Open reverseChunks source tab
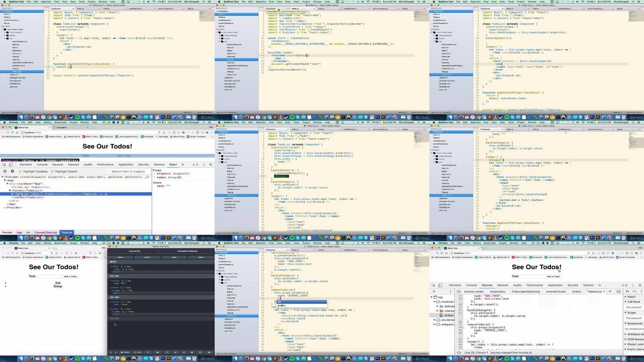The width and height of the screenshot is (644, 362). (x=556, y=291)
